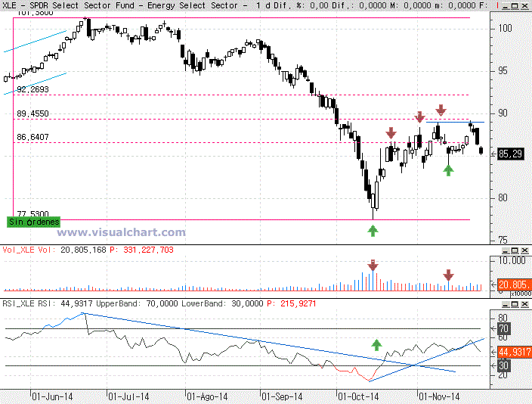Click the 'UpperBand: 70,0000' text in RSI header
The image size is (532, 404).
click(x=137, y=303)
